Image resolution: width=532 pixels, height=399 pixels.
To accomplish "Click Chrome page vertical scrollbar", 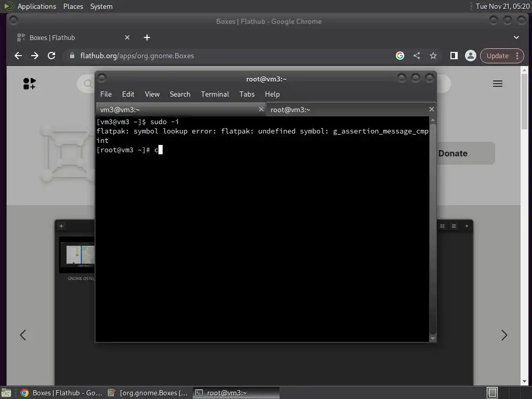I will coord(524,102).
